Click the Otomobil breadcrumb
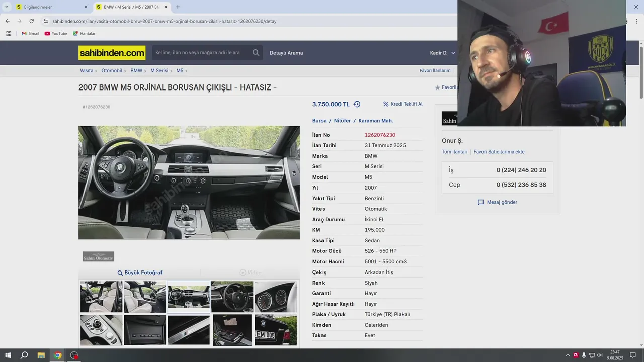The height and width of the screenshot is (362, 644). pos(112,71)
